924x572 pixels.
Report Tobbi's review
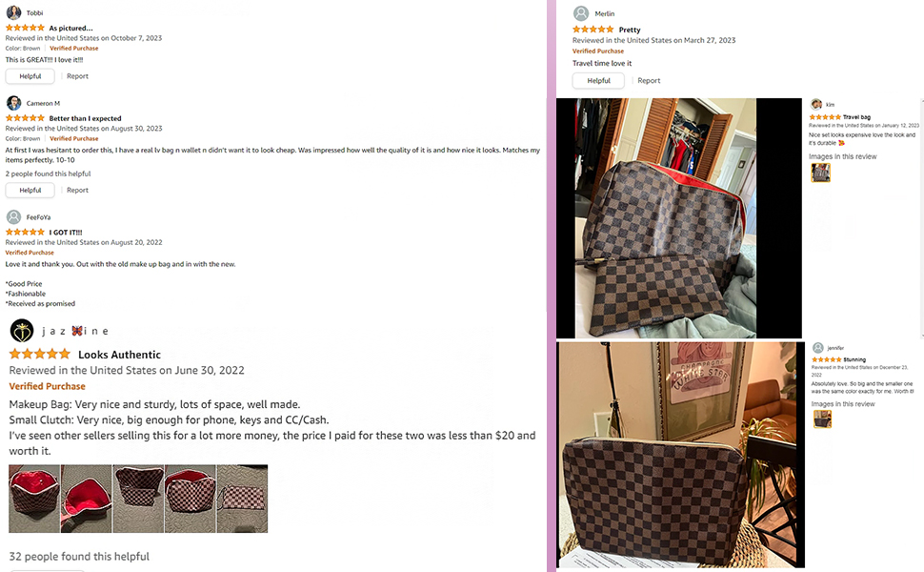pos(77,76)
